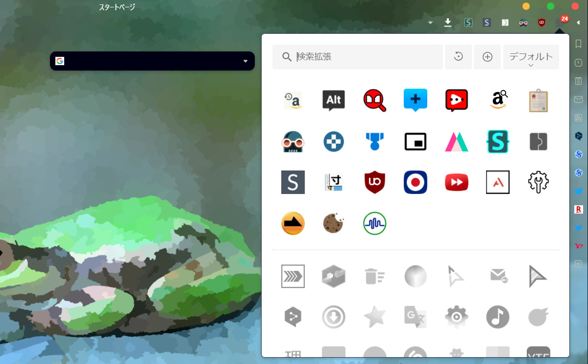Activate the picture-in-picture extension
Image resolution: width=588 pixels, height=364 pixels.
(416, 142)
